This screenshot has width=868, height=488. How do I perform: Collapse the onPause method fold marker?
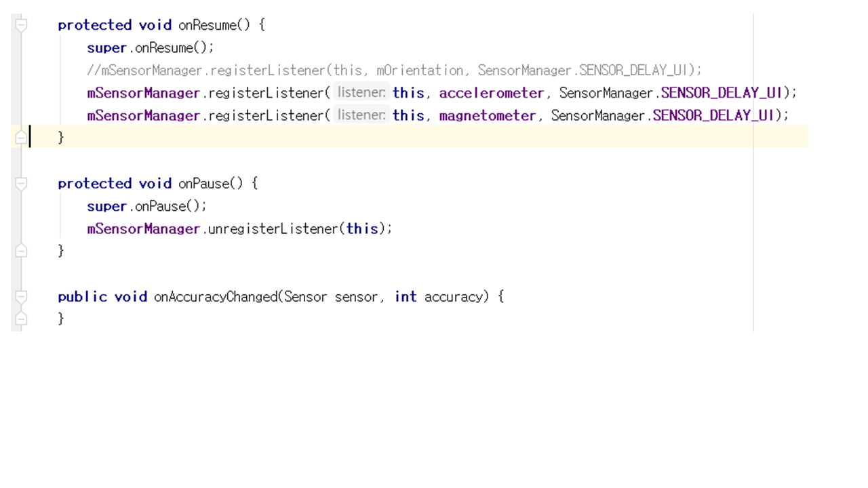(x=21, y=184)
